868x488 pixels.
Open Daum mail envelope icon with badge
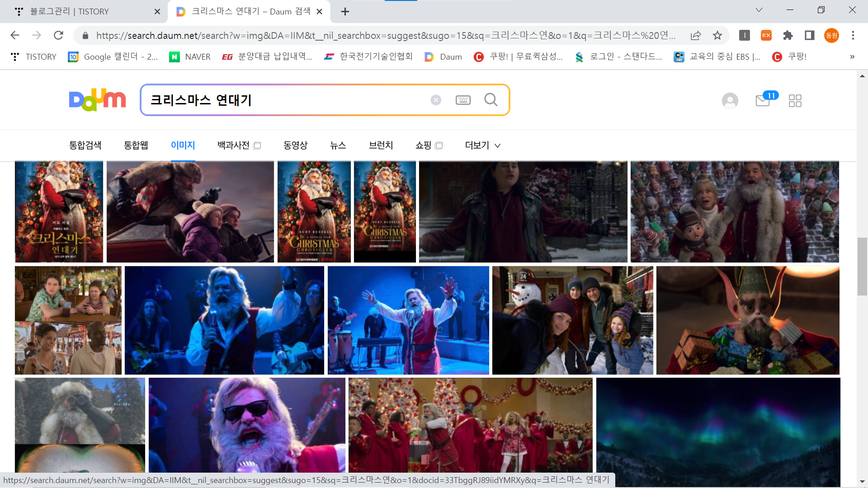point(763,100)
